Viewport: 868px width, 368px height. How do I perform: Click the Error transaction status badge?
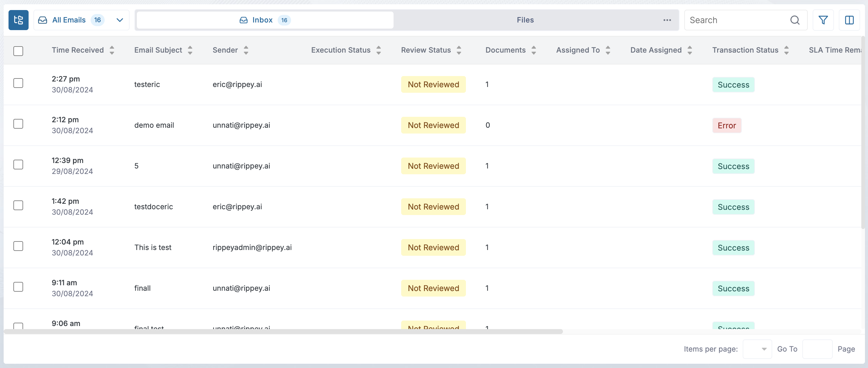click(727, 125)
